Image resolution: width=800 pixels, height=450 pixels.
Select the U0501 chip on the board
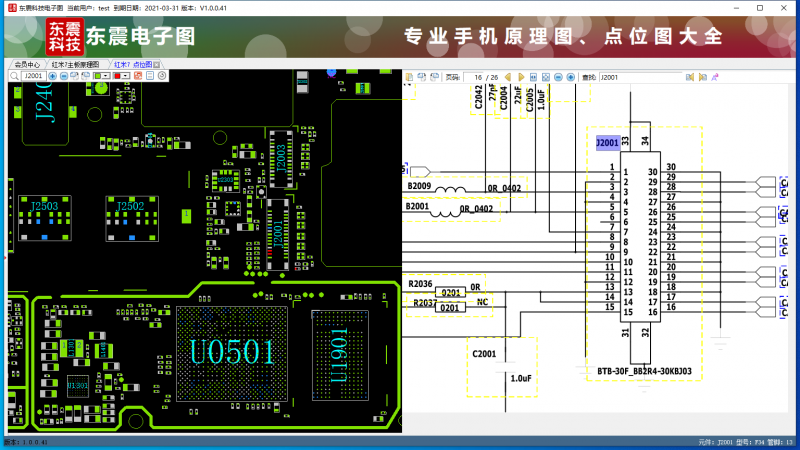coord(232,352)
